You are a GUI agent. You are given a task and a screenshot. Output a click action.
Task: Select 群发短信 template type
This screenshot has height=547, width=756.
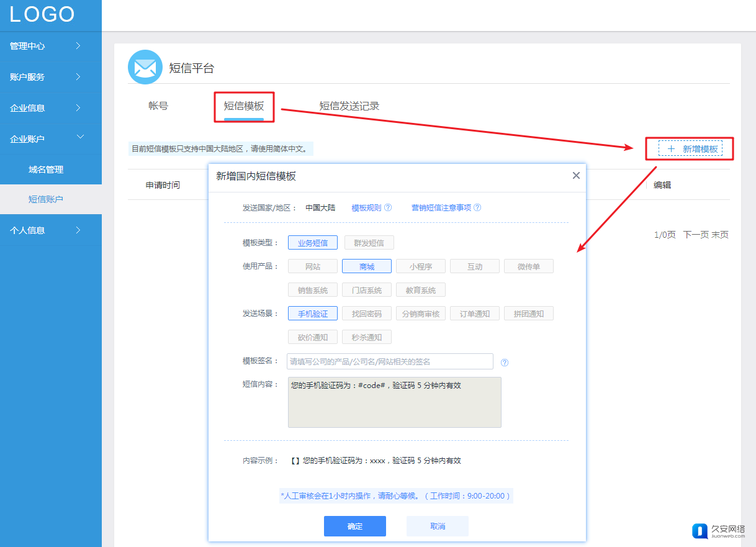[x=369, y=243]
